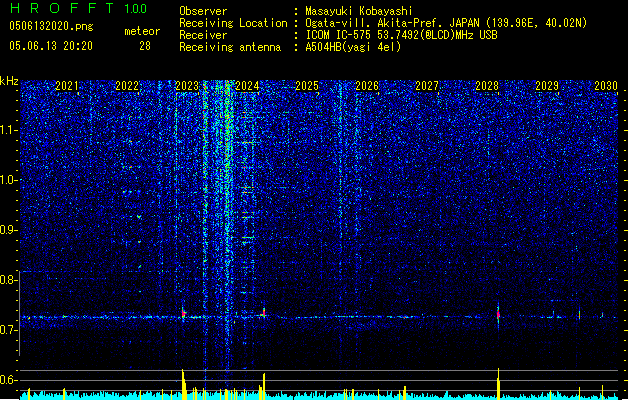Click the HROFFT 1.0.0 title text
This screenshot has width=629, height=400.
78,8
